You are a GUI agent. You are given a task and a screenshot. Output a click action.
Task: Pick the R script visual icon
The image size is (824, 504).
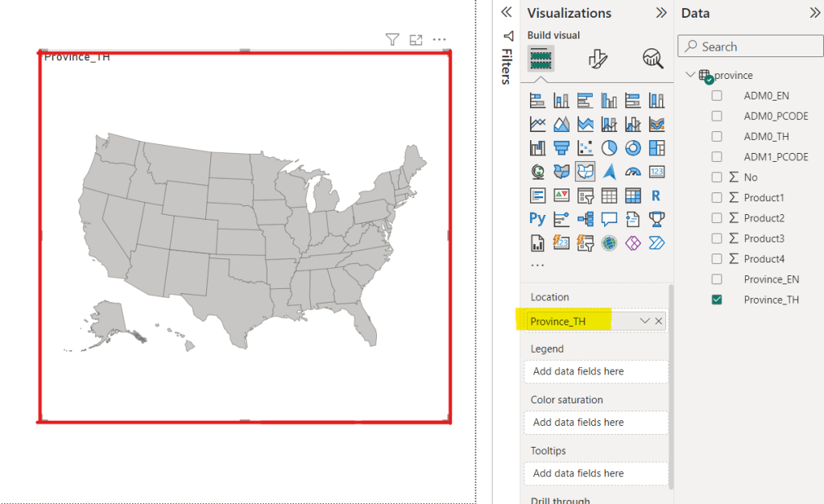656,195
